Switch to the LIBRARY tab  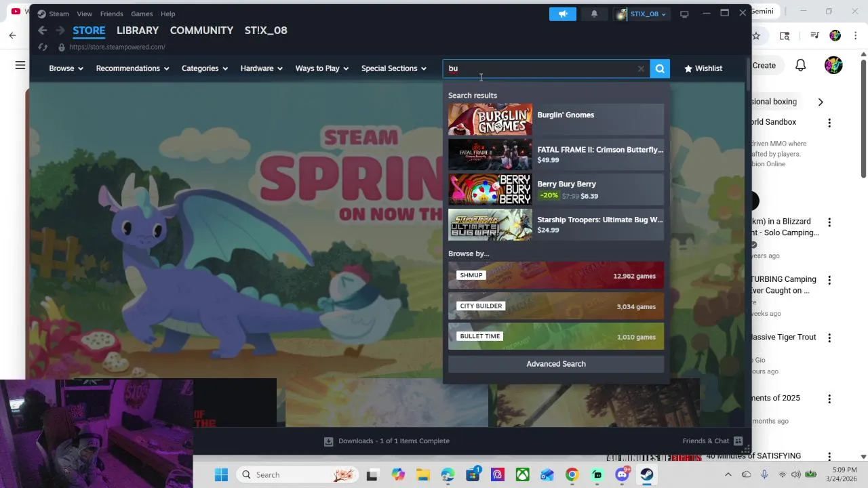click(138, 30)
